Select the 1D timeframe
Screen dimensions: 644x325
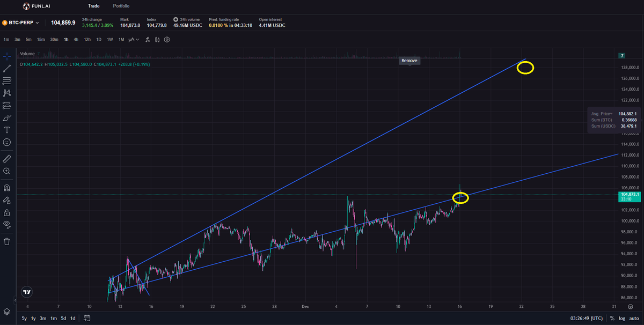coord(99,39)
